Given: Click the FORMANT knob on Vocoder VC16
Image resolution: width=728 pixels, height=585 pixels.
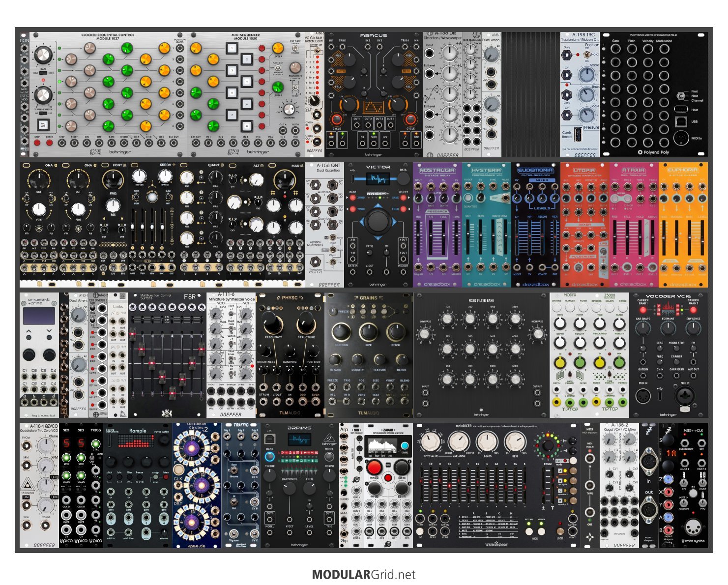Looking at the screenshot, I should click(669, 328).
